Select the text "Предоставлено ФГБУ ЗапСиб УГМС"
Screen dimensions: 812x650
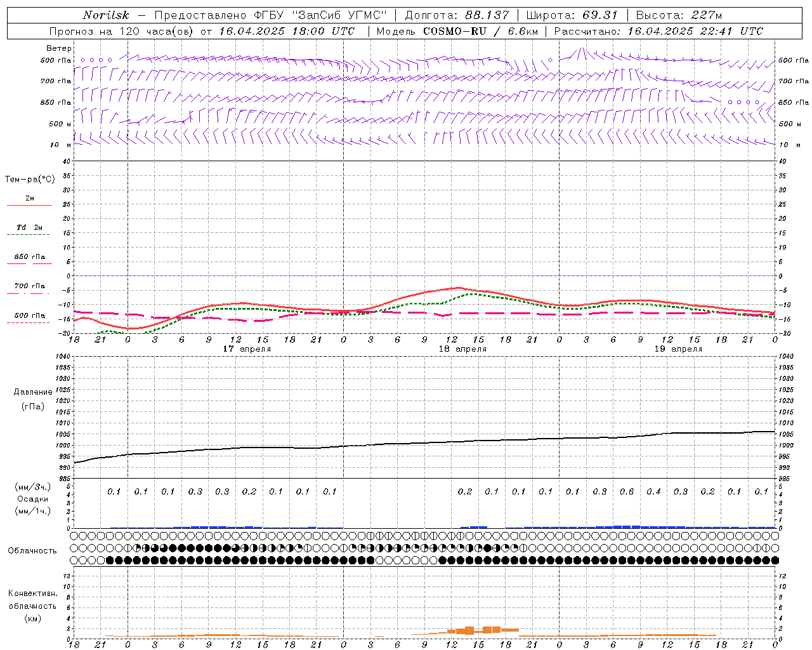(270, 15)
